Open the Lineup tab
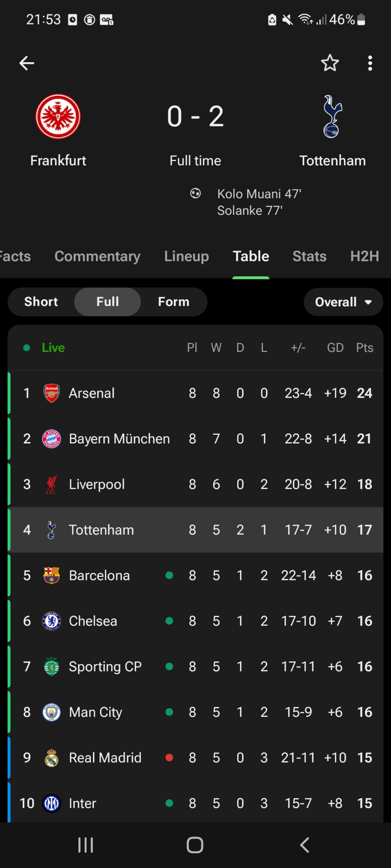Screen dimensions: 391x868 click(x=186, y=256)
